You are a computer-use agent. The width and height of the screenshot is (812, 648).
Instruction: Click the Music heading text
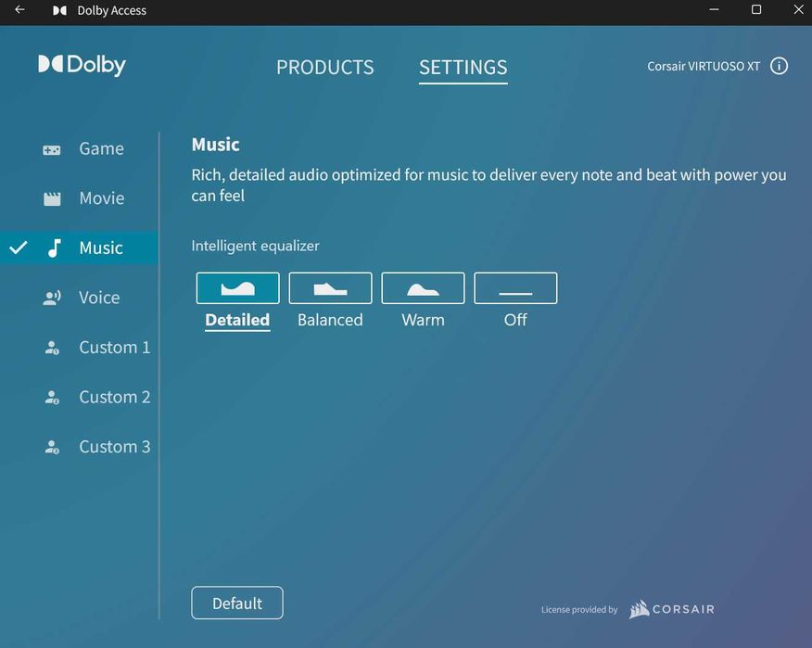[215, 145]
